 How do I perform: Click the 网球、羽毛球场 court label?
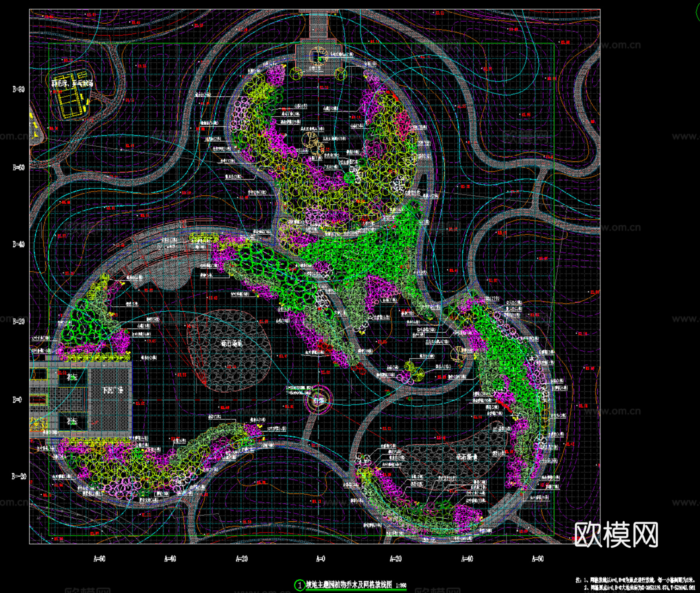(72, 83)
